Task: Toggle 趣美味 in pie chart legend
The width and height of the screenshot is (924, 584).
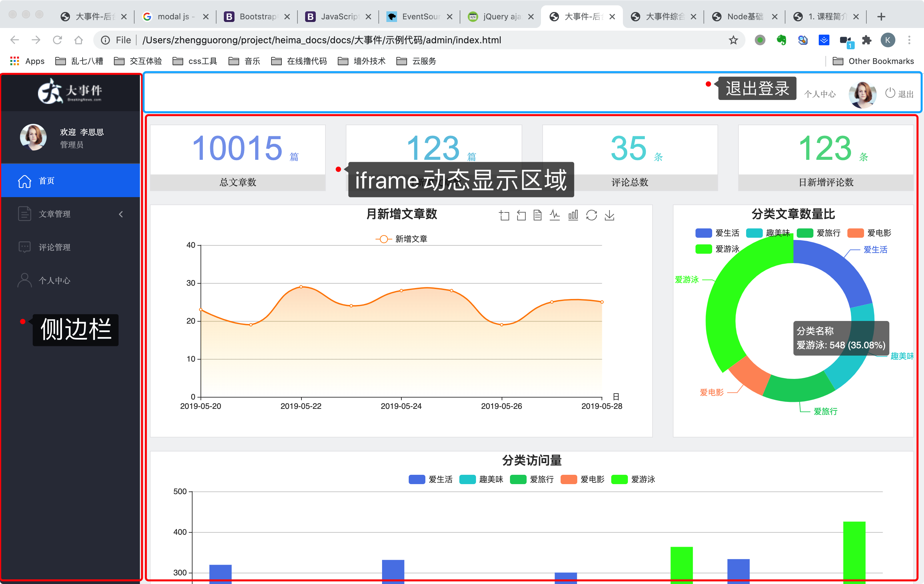Action: click(x=768, y=233)
